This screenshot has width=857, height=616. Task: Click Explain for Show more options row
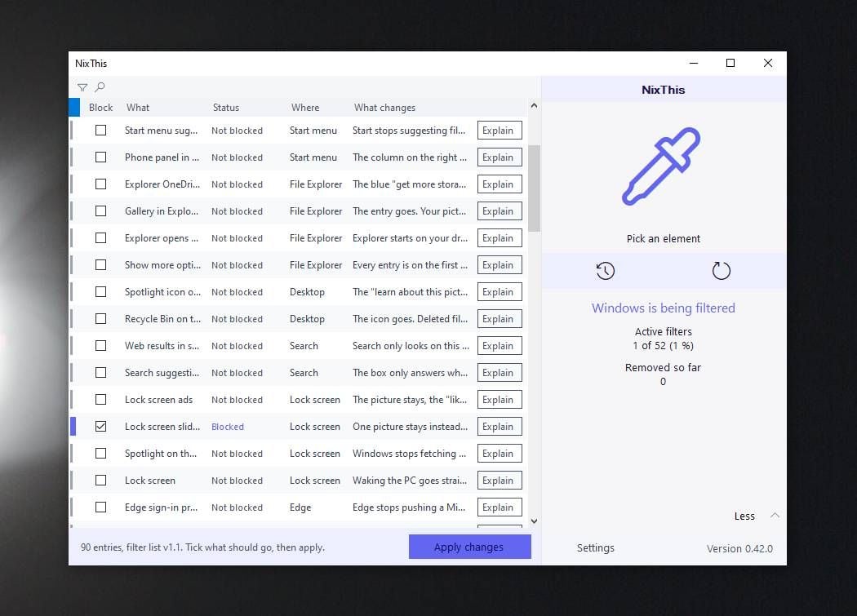coord(500,265)
